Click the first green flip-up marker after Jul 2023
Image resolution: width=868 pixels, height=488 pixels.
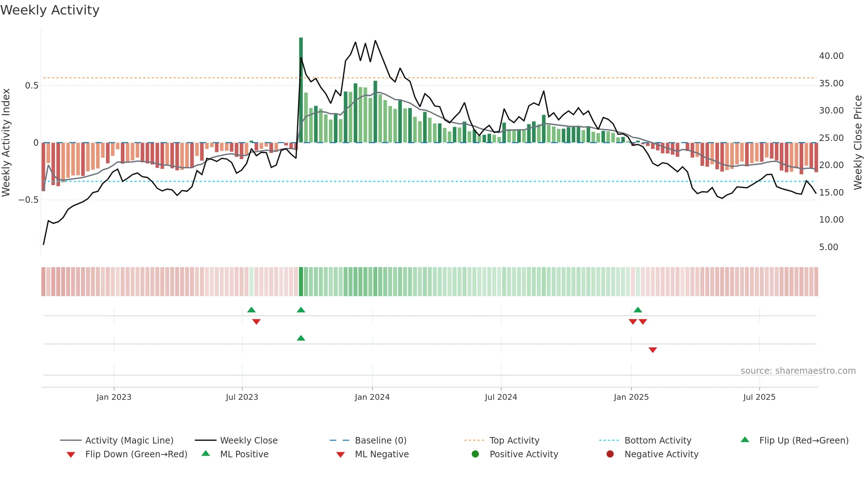[x=251, y=310]
